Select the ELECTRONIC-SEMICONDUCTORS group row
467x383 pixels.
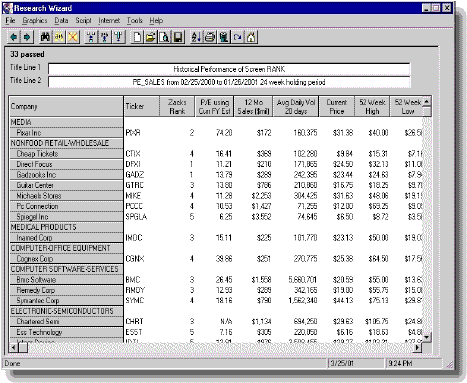(66, 311)
